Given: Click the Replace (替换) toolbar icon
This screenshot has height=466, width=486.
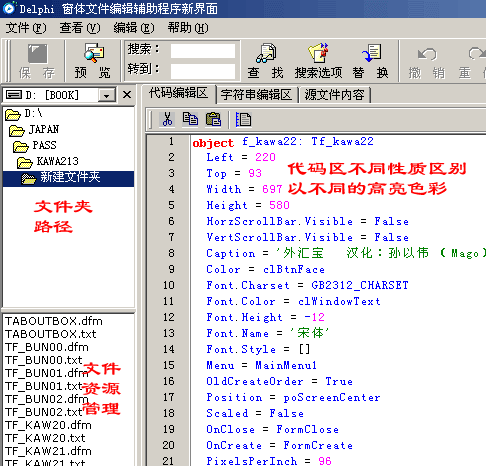Looking at the screenshot, I should (371, 53).
